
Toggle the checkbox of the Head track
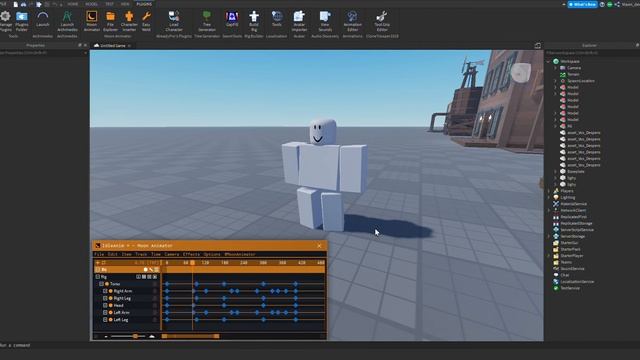105,305
